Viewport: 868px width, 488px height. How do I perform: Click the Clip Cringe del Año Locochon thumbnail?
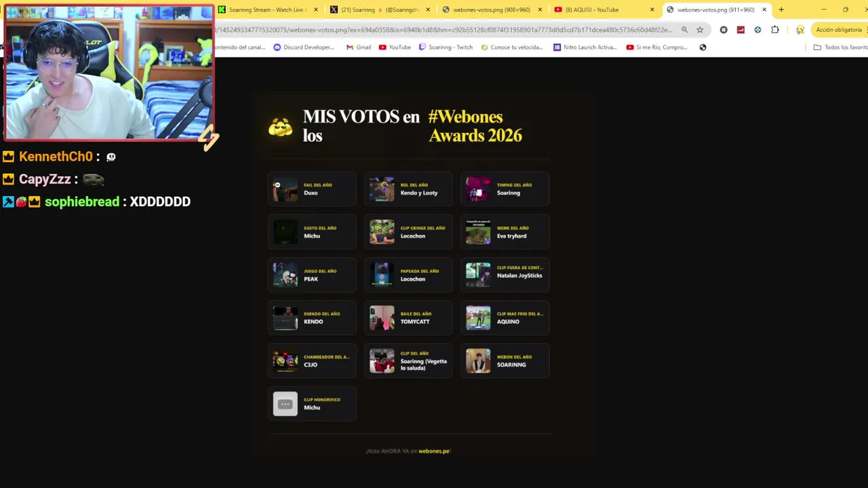tap(382, 232)
